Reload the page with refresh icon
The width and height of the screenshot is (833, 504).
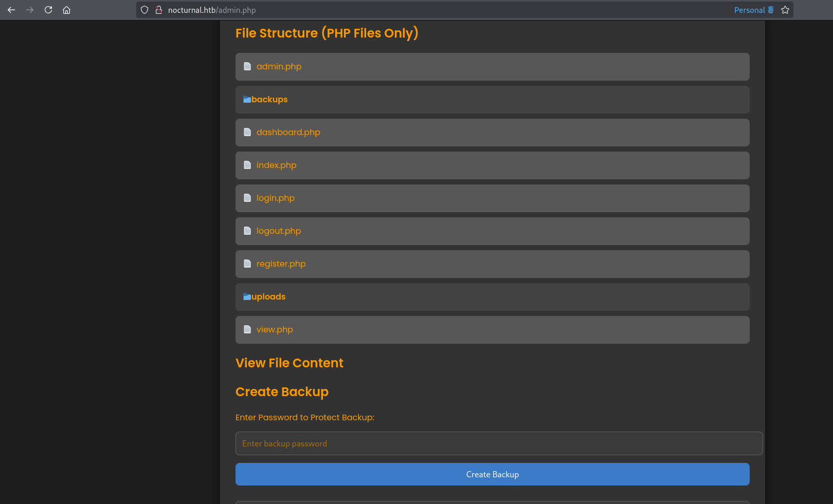[x=48, y=10]
